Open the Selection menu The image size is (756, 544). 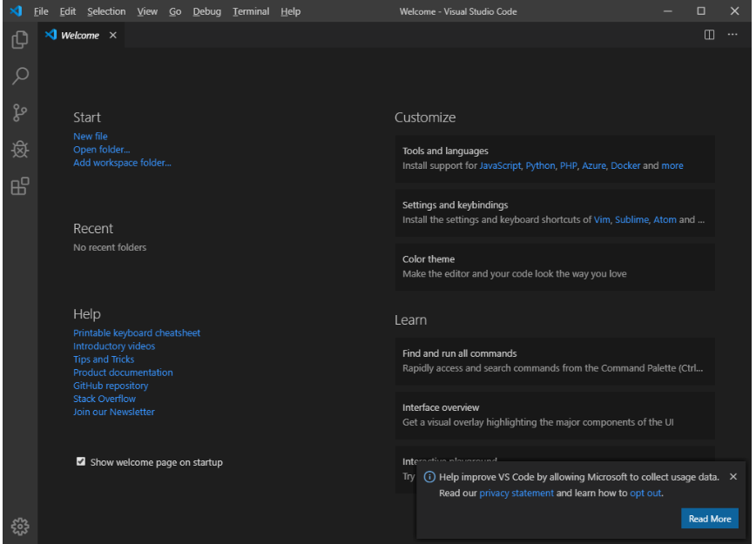pyautogui.click(x=106, y=11)
